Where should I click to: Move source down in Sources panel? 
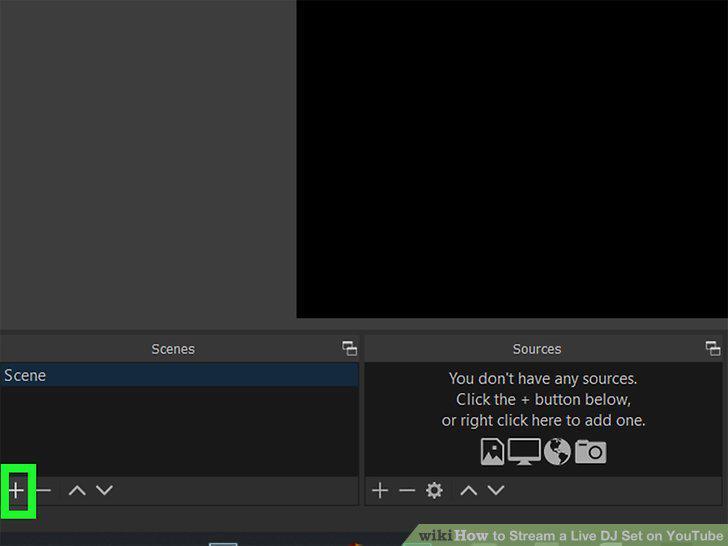(x=496, y=490)
